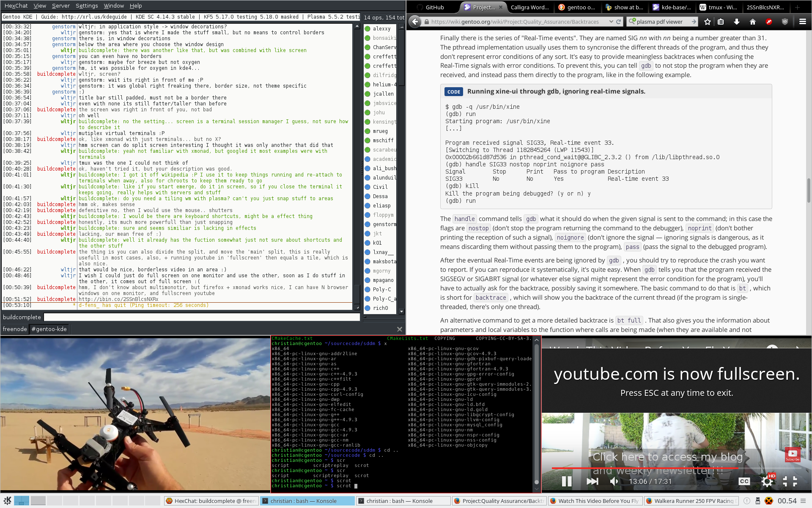Open the View menu in HexChat

pyautogui.click(x=40, y=6)
